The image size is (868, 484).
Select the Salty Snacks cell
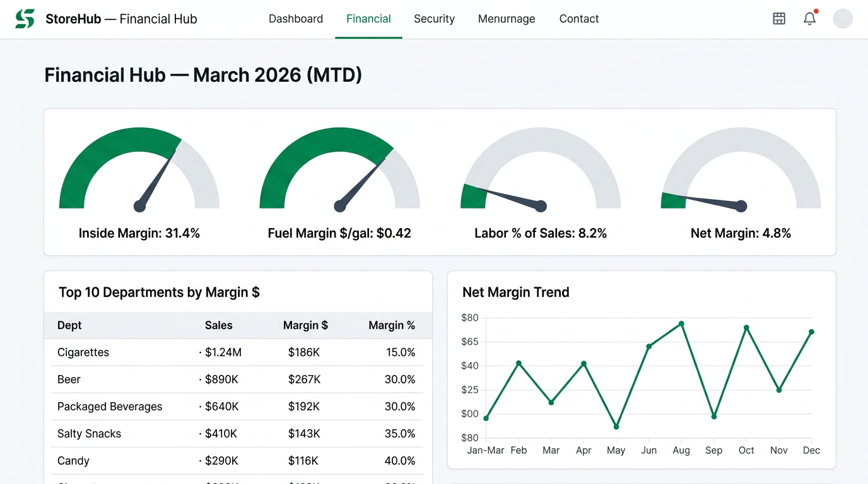(x=89, y=434)
